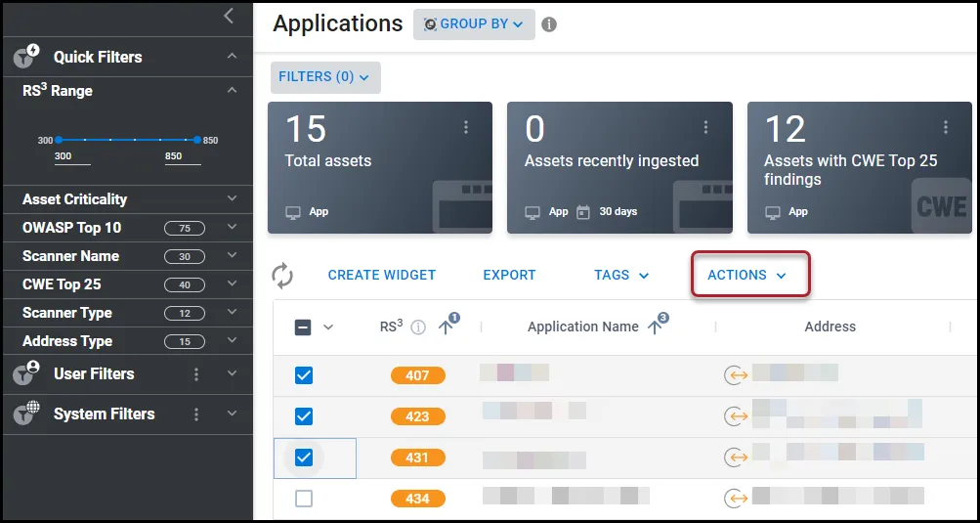Viewport: 980px width, 523px height.
Task: Open Total assets card kebab menu
Action: [x=466, y=127]
